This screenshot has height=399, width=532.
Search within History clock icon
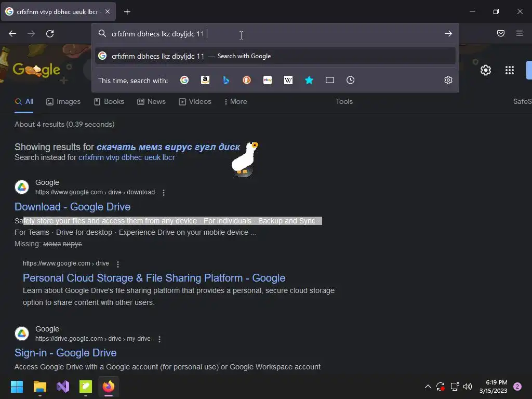351,80
